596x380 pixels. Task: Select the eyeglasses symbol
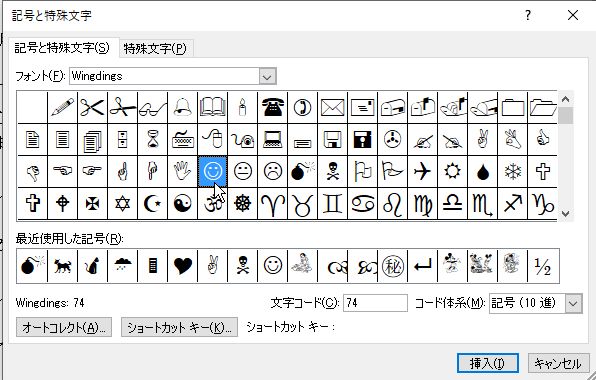tap(152, 108)
